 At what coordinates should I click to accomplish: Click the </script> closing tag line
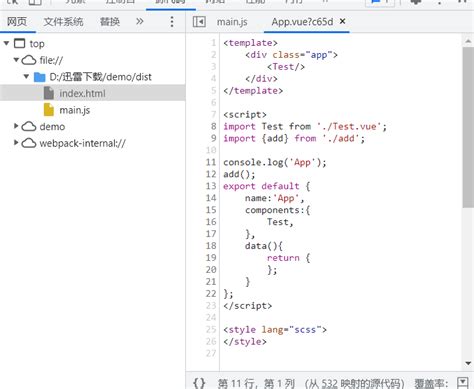[247, 306]
